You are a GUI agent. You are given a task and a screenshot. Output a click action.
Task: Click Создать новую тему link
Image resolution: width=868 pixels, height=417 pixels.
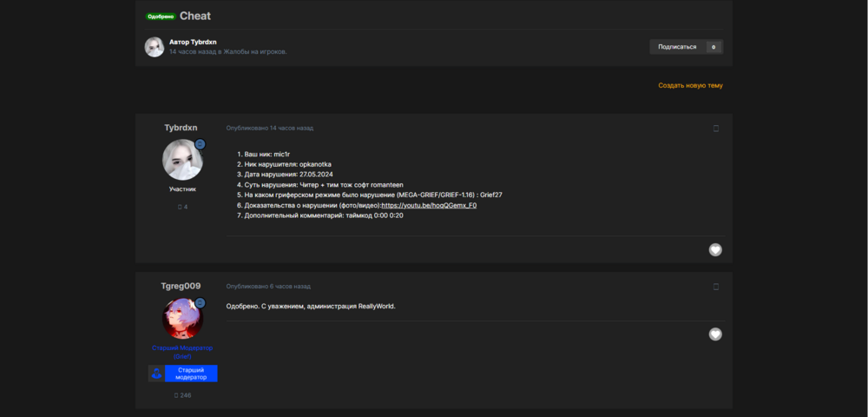pyautogui.click(x=690, y=85)
